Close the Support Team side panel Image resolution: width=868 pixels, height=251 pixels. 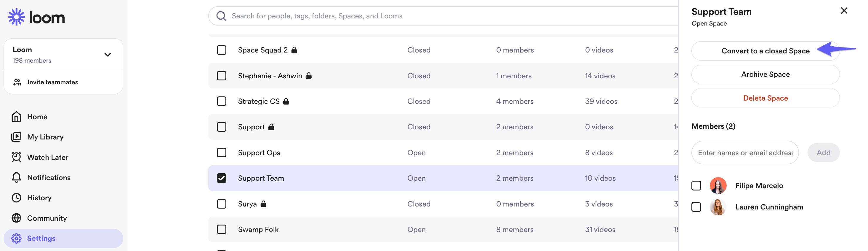(x=844, y=11)
